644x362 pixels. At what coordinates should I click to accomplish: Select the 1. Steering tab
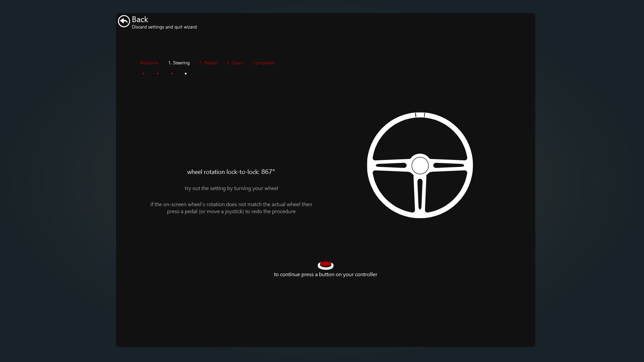point(179,63)
